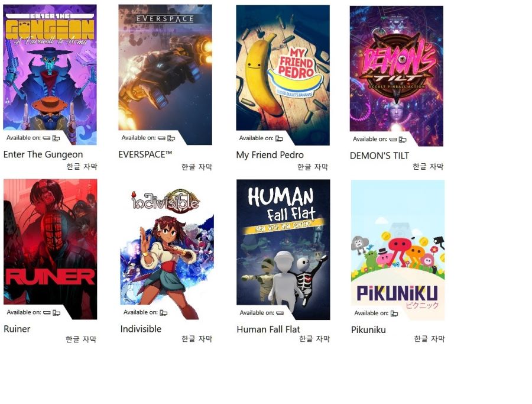Open the Enter The Gungeon cover art
This screenshot has height=404, width=532.
tap(50, 75)
